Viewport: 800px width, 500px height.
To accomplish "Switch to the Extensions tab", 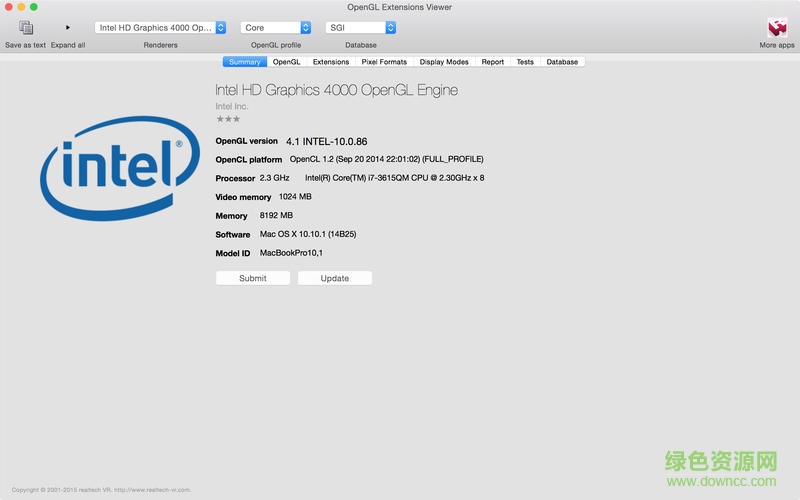I will (331, 62).
